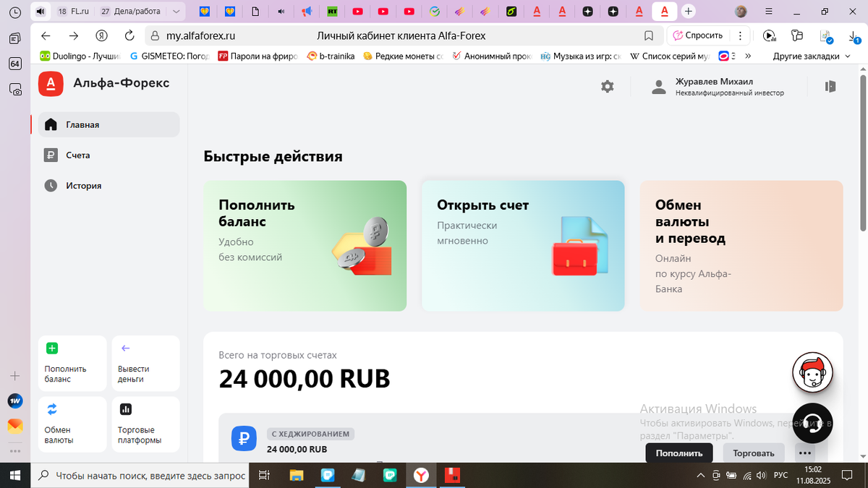Add a panel with the browser sidebar plus
This screenshot has height=488, width=868.
(14, 376)
